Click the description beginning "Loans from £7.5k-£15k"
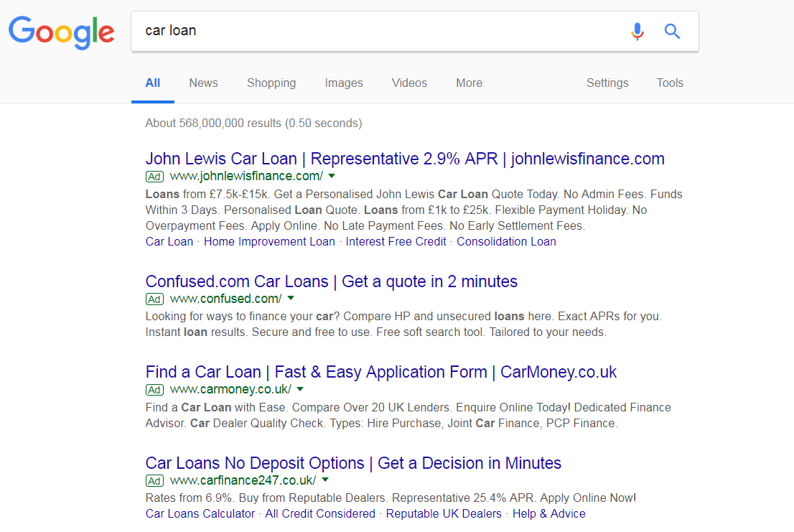This screenshot has height=532, width=794. (414, 210)
